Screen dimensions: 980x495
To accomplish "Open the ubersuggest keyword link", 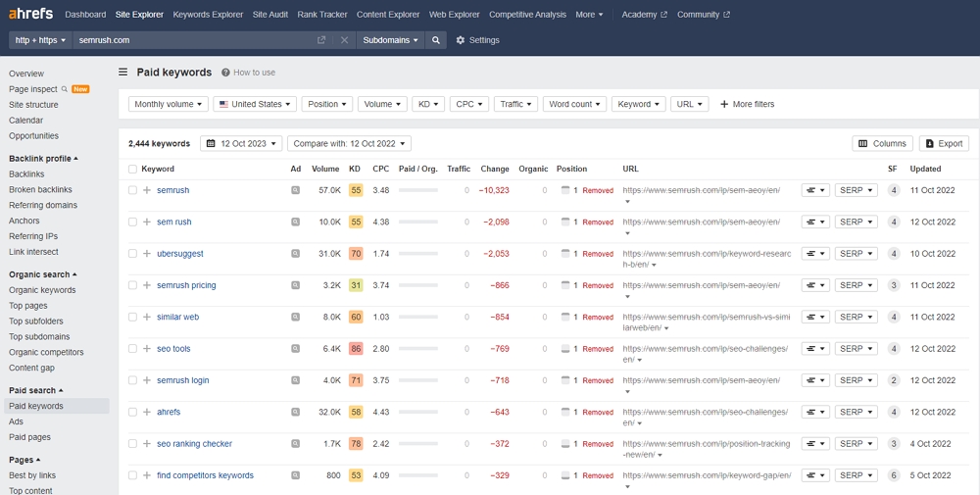I will pos(180,254).
